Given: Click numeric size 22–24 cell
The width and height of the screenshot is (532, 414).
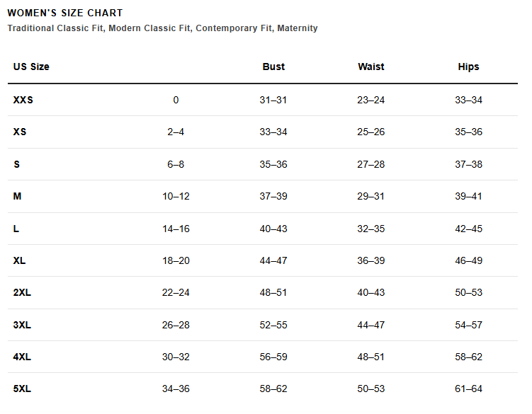Looking at the screenshot, I should 176,292.
